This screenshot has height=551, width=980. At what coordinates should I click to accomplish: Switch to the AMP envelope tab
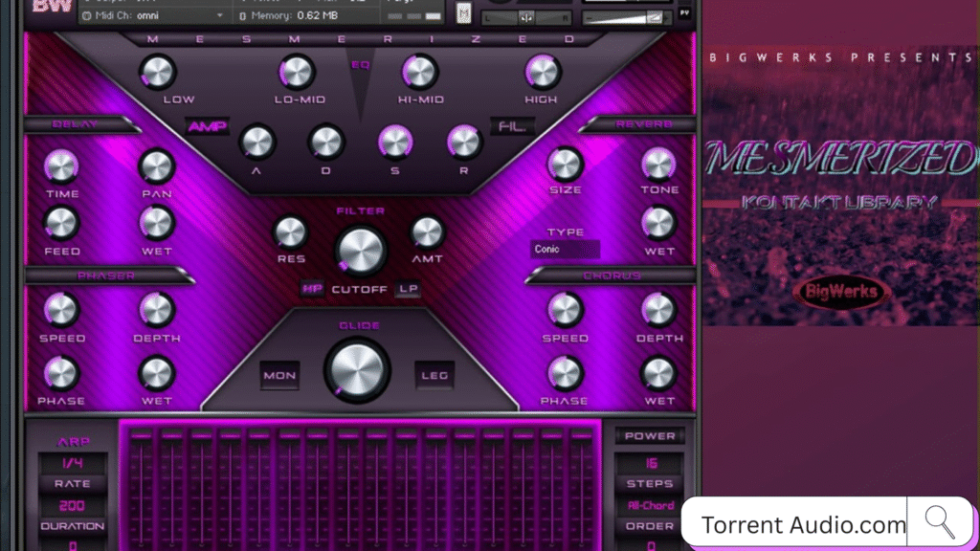pyautogui.click(x=207, y=126)
